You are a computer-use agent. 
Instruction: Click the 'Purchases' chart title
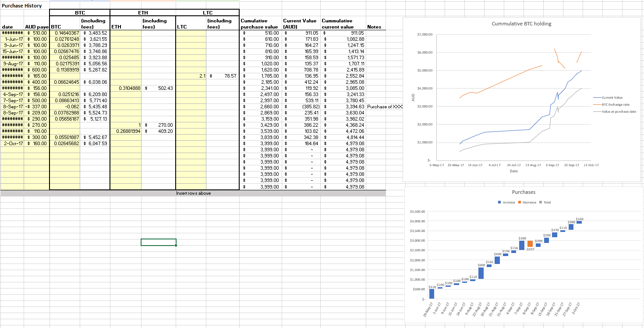tap(524, 192)
